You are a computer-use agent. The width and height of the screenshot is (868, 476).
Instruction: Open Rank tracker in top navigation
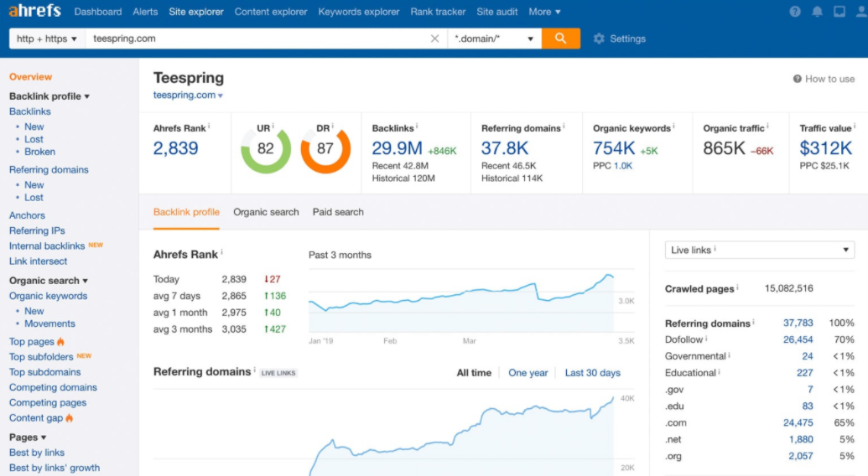(x=438, y=12)
